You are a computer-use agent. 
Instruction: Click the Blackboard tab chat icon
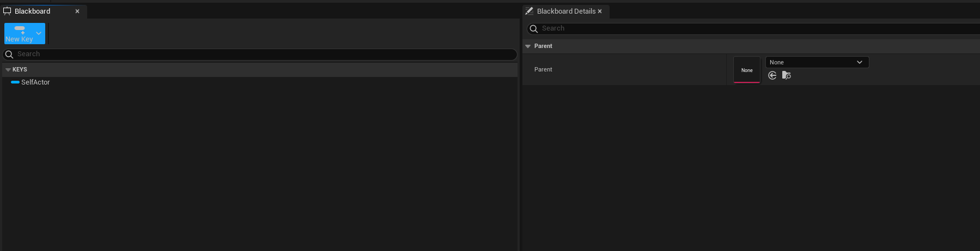(x=7, y=11)
